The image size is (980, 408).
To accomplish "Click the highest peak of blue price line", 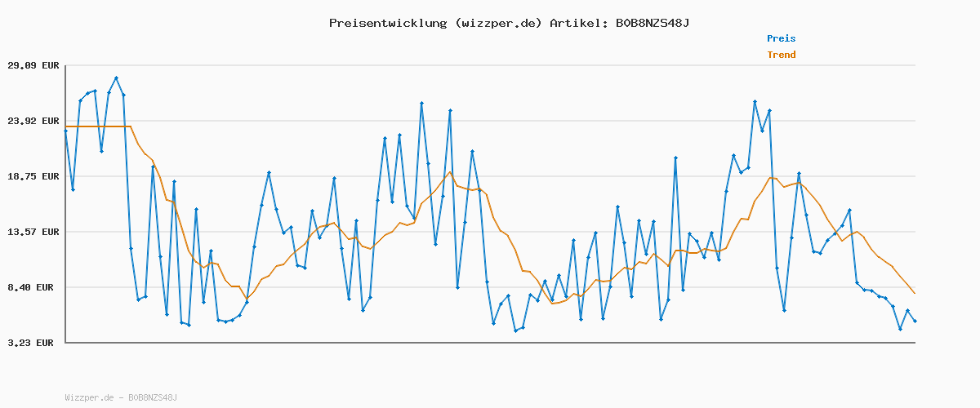I will 117,78.
